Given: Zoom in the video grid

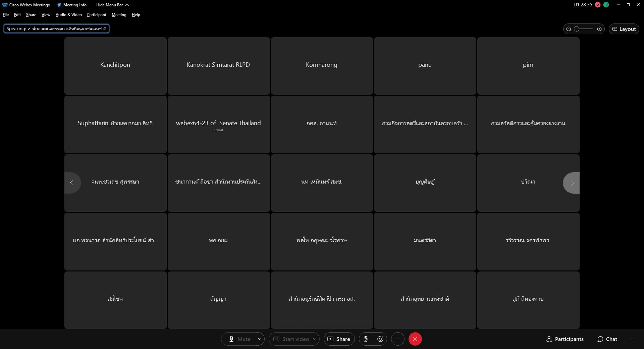Looking at the screenshot, I should (599, 29).
